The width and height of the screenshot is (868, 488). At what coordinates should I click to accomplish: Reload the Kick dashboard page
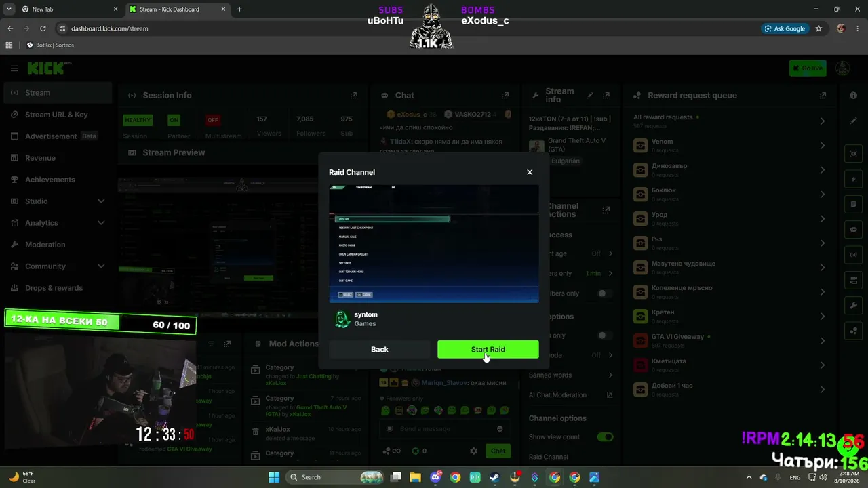(43, 28)
